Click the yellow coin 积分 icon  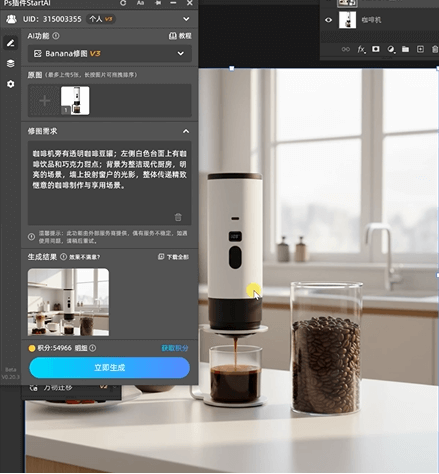(x=32, y=348)
